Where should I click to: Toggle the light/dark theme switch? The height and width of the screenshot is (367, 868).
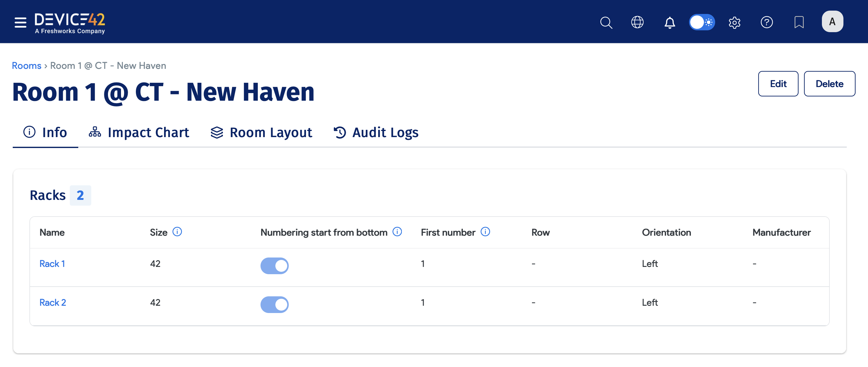click(702, 22)
